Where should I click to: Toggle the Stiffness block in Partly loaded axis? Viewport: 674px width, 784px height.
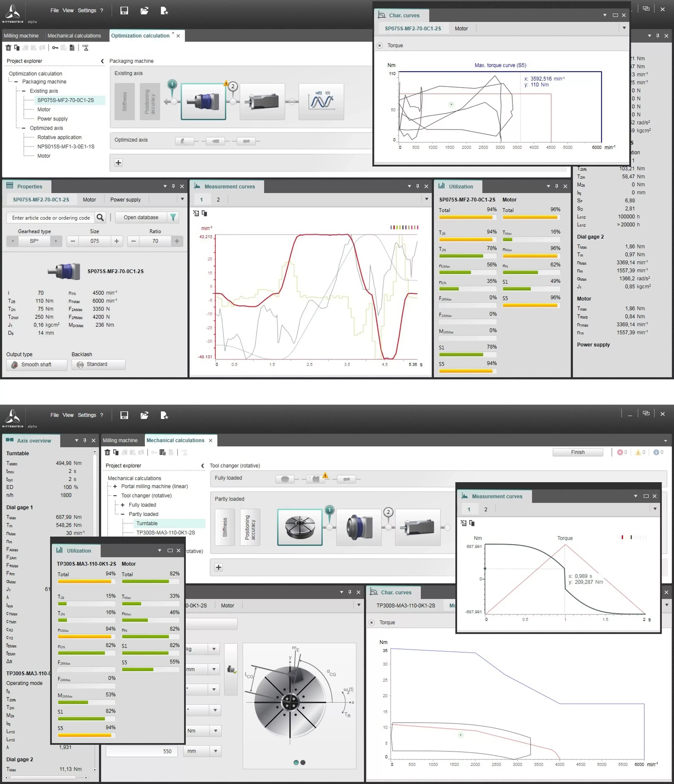point(225,527)
